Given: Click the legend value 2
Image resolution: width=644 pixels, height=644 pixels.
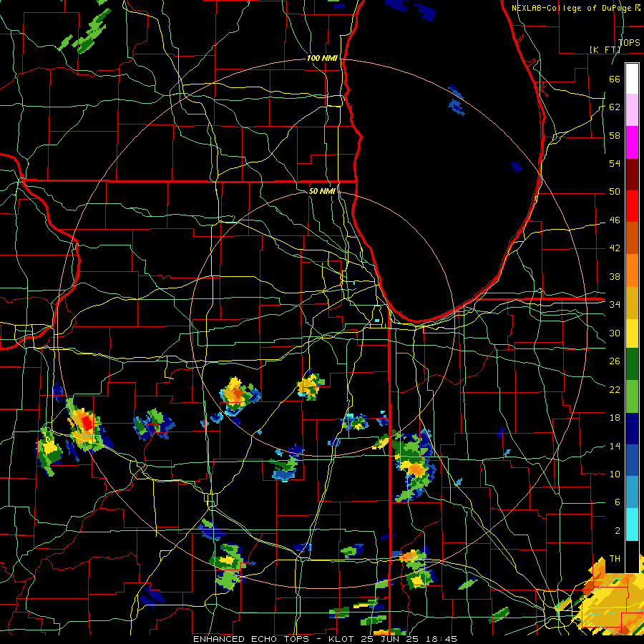Looking at the screenshot, I should [617, 531].
